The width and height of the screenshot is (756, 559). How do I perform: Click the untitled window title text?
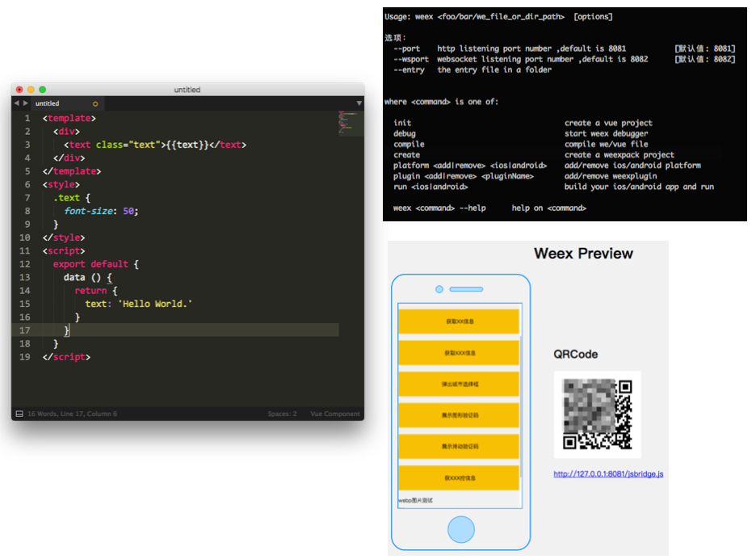click(187, 90)
